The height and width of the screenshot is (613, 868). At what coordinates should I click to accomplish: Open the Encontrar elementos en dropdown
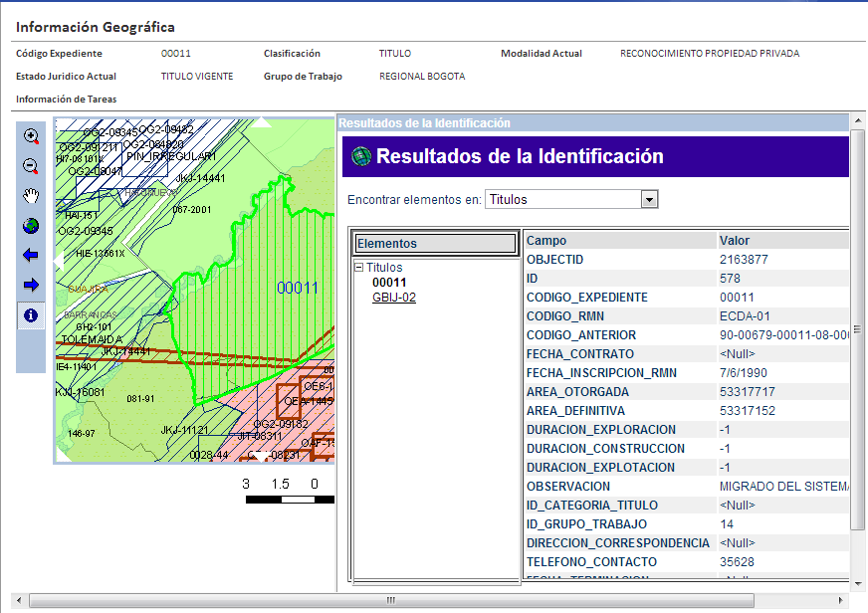(x=649, y=199)
